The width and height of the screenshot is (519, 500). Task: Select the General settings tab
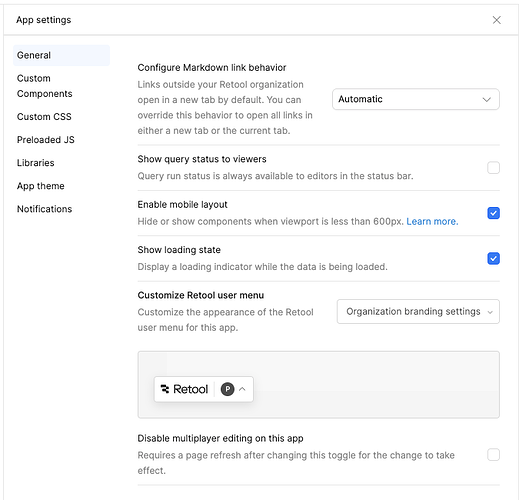(61, 55)
